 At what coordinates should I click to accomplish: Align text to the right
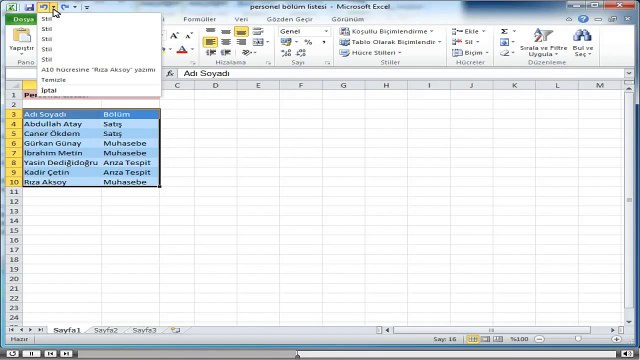241,42
